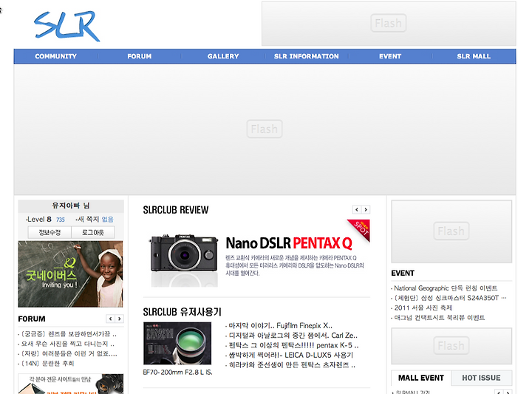Image resolution: width=532 pixels, height=394 pixels.
Task: Open the 굿네이버스 banner image
Action: pyautogui.click(x=71, y=274)
